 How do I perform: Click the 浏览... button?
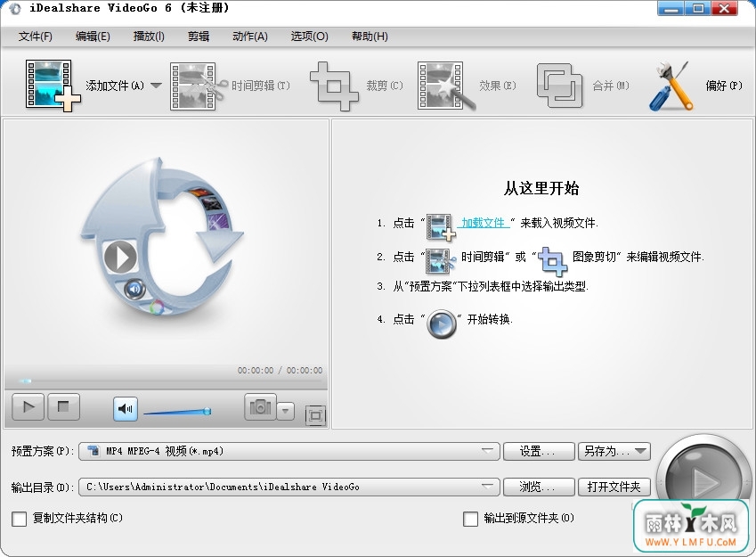tap(539, 487)
